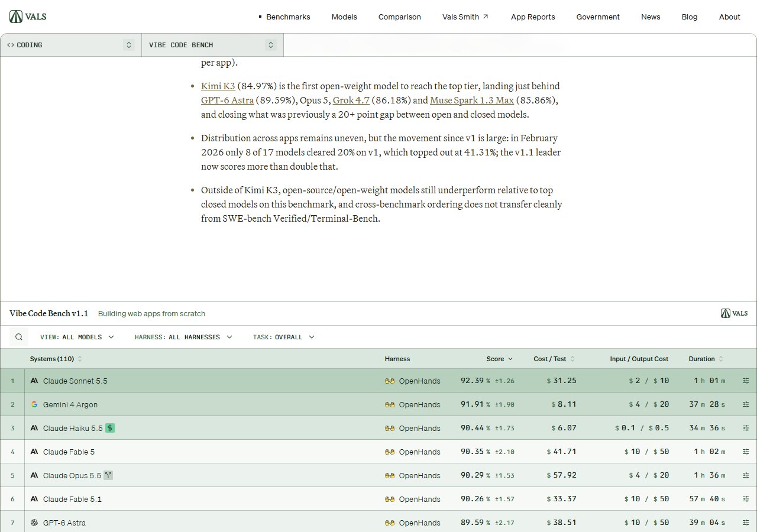Sort by Score column

point(500,359)
